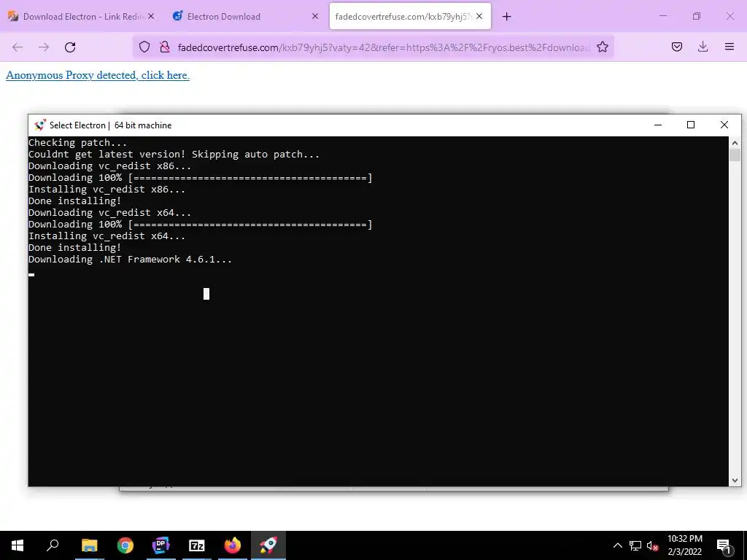Open the dotPeek DP taskbar icon
This screenshot has height=560, width=747.
161,545
